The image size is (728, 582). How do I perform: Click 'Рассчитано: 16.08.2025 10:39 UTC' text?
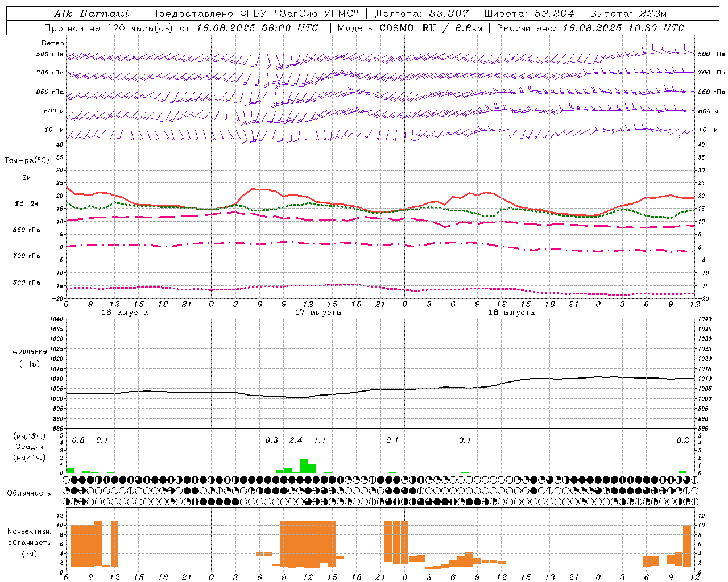[x=590, y=28]
